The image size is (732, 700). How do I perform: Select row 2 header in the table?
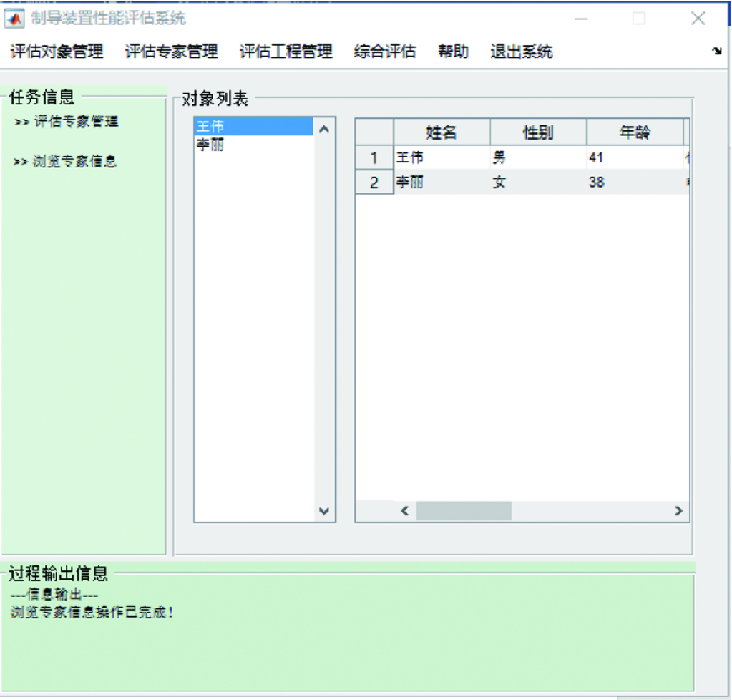[374, 183]
